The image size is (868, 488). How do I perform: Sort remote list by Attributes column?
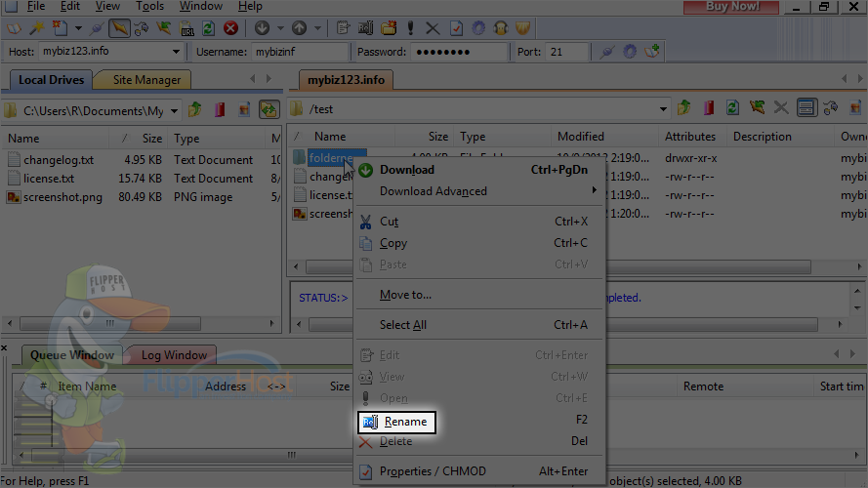click(x=692, y=136)
